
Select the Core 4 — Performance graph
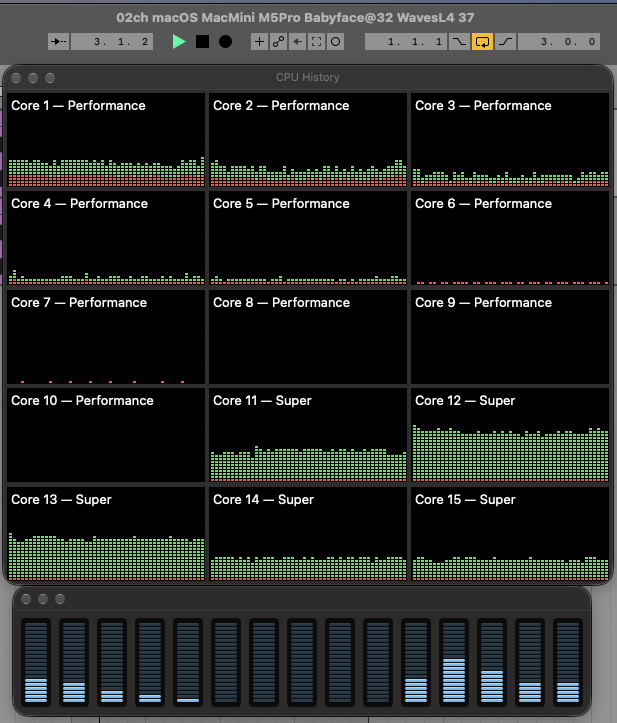pos(106,238)
